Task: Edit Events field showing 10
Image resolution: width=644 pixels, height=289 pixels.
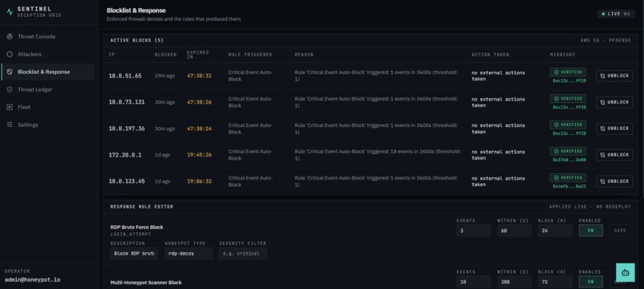Action: (x=473, y=282)
